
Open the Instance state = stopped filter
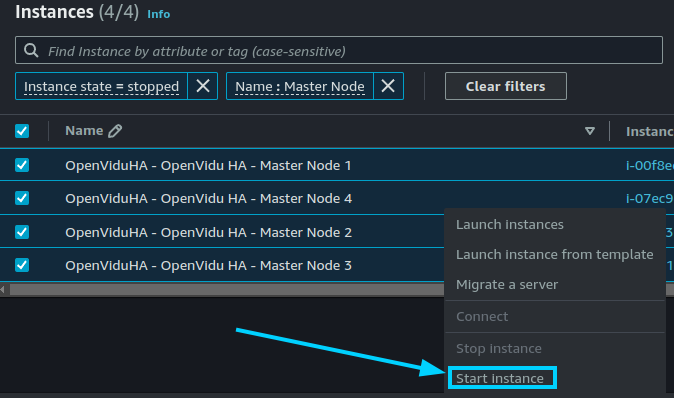click(101, 86)
